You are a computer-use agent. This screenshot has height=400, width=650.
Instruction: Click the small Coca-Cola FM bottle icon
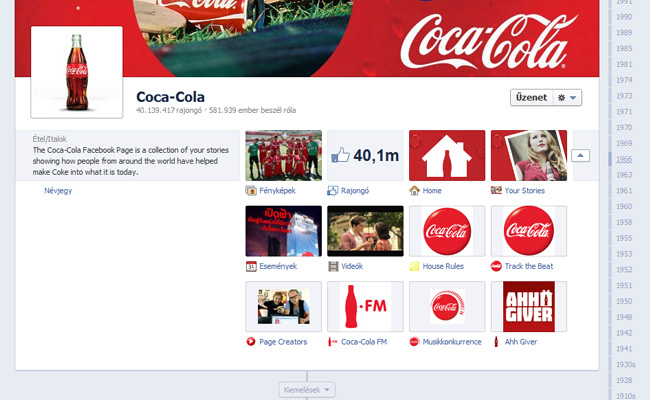(x=332, y=342)
